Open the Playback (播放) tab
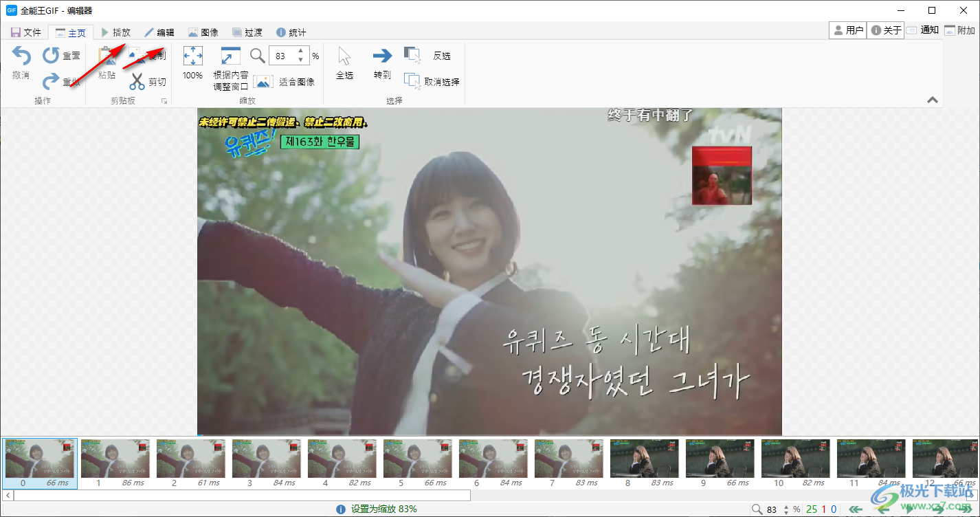Viewport: 980px width, 517px height. pos(115,32)
